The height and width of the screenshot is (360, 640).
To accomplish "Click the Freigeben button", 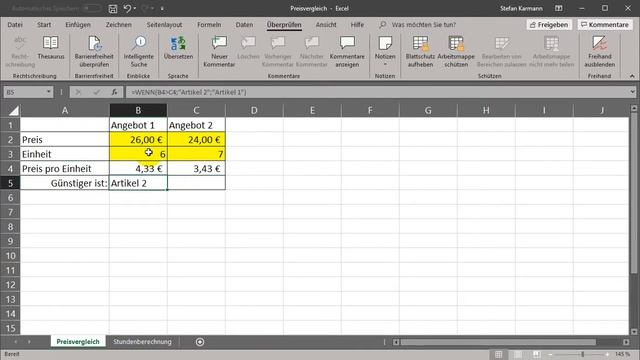I will [549, 25].
